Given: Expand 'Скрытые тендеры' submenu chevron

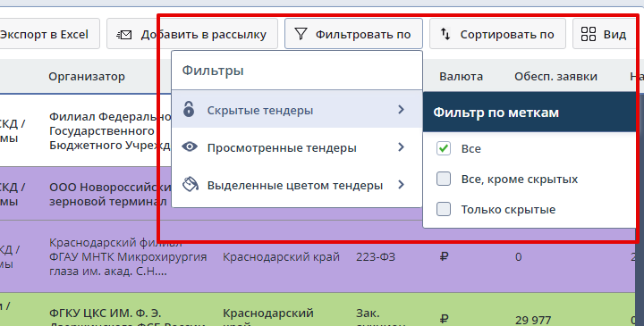Looking at the screenshot, I should [x=402, y=110].
